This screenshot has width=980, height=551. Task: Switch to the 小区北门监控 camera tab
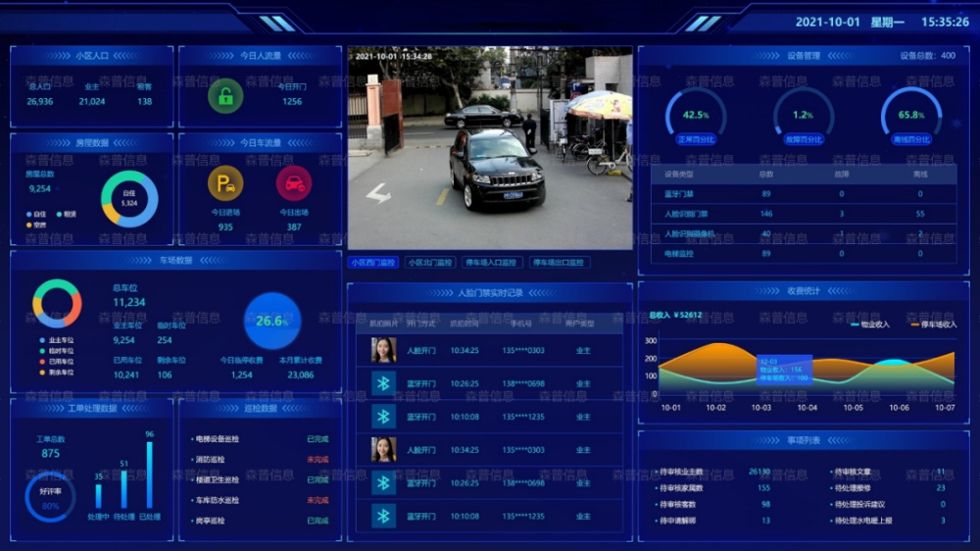click(430, 263)
